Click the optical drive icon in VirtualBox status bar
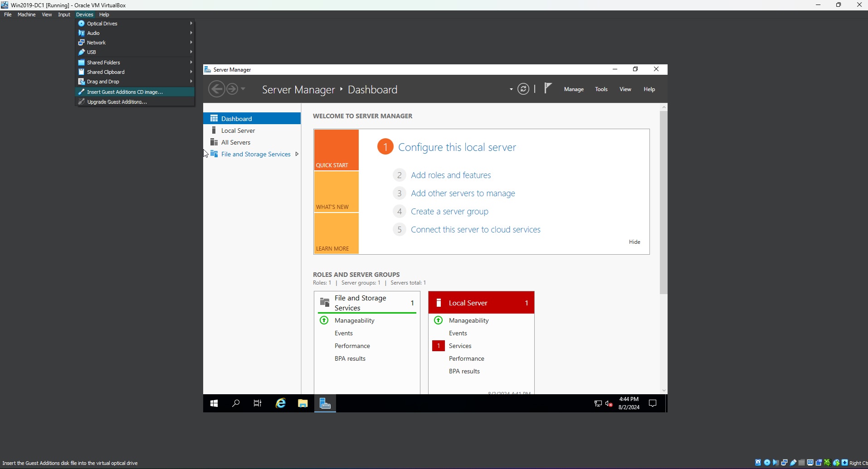The height and width of the screenshot is (469, 868). point(766,463)
